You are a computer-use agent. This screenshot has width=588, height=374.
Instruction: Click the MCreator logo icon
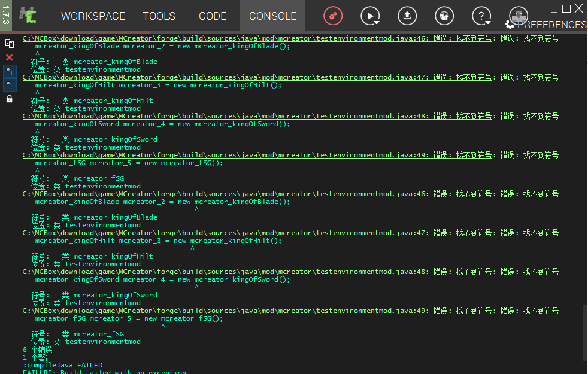point(28,16)
